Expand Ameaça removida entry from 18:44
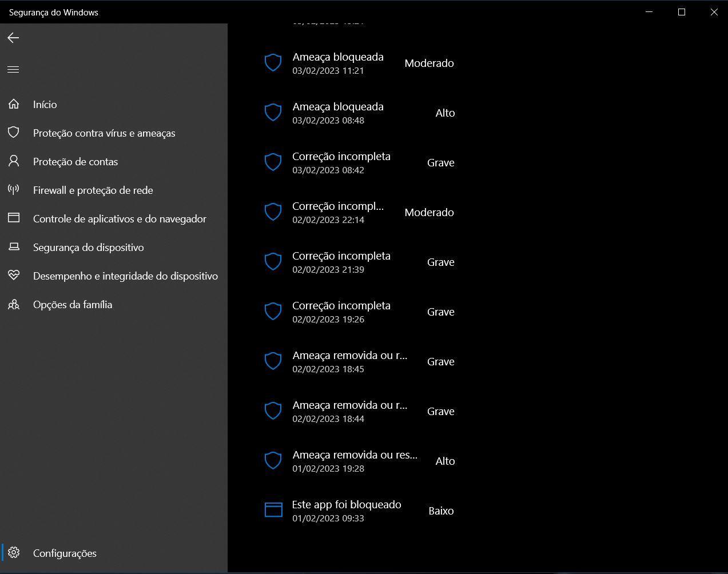Viewport: 728px width, 574px height. tap(360, 411)
